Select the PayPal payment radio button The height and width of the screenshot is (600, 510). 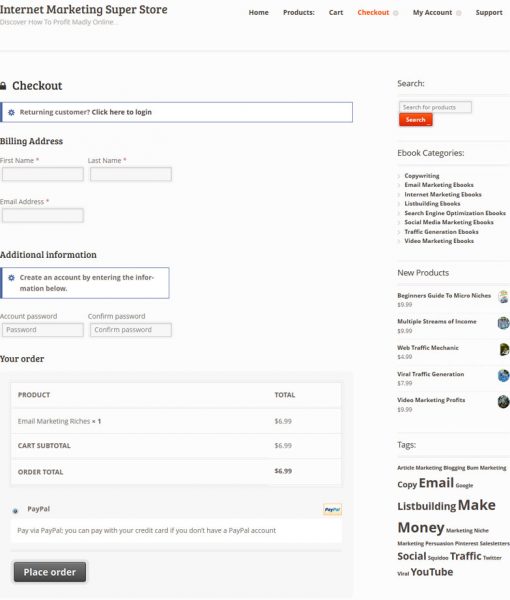click(x=15, y=511)
